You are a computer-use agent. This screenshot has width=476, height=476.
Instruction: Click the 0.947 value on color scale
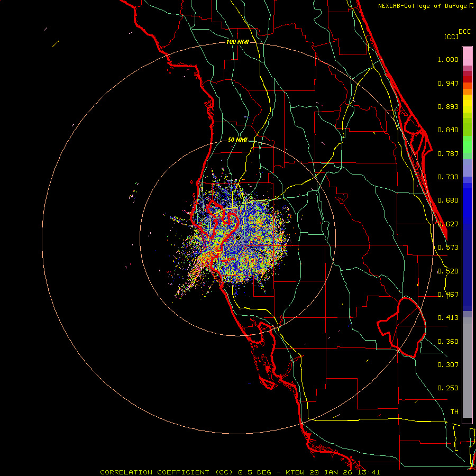pos(448,83)
